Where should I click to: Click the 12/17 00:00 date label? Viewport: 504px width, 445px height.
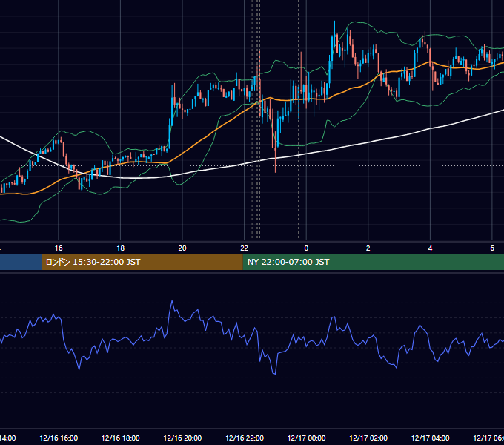306,438
